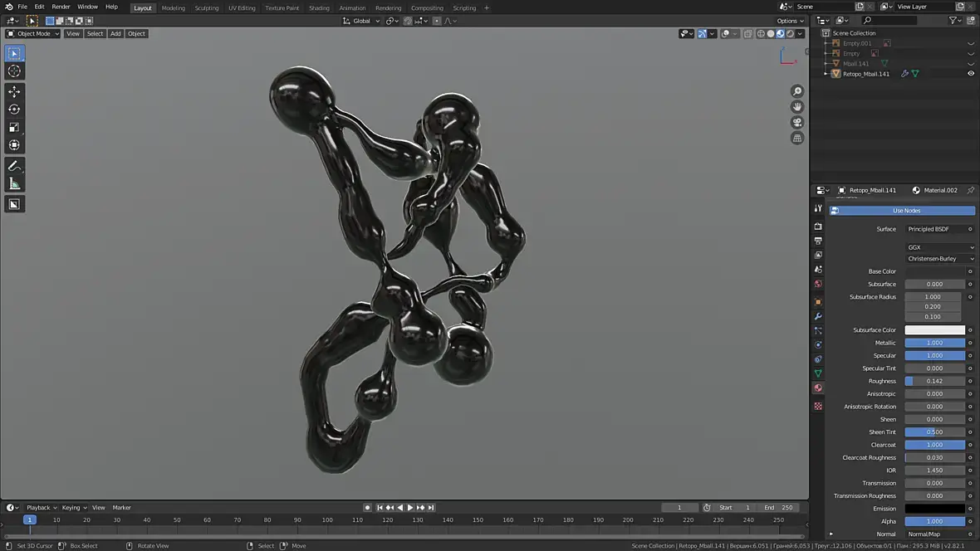Open the viewport Options dropdown

(790, 21)
